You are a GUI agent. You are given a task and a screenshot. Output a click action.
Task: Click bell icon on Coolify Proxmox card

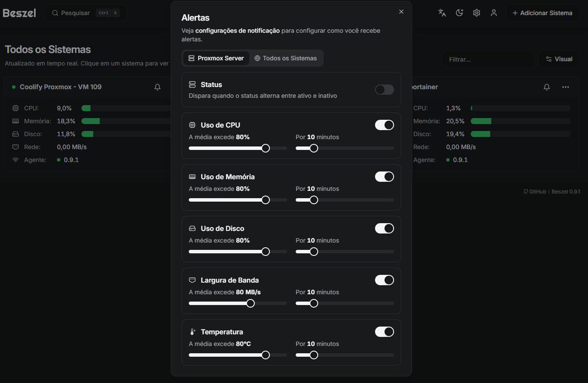tap(157, 87)
